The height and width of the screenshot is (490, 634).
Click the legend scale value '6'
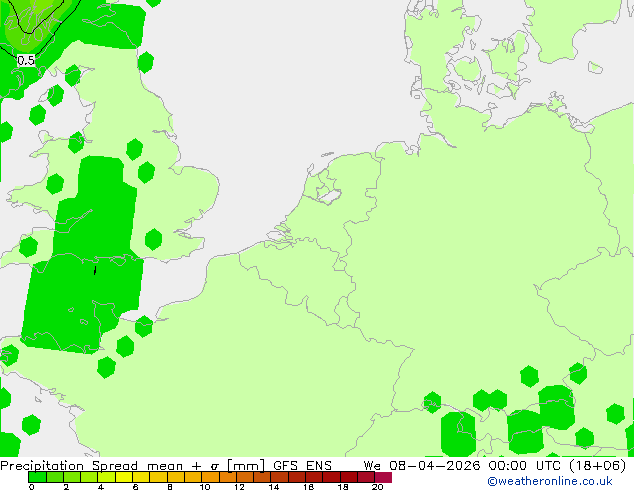[x=135, y=487]
